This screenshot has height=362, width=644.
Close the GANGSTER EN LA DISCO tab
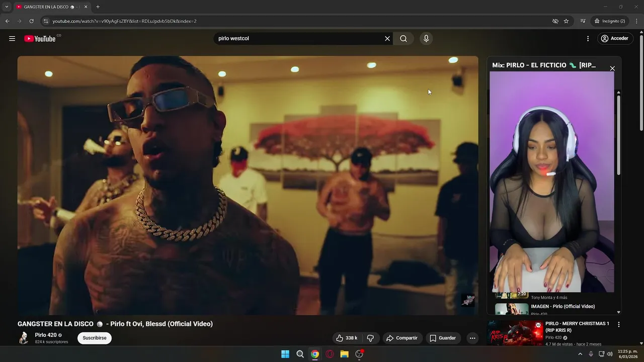(x=86, y=7)
